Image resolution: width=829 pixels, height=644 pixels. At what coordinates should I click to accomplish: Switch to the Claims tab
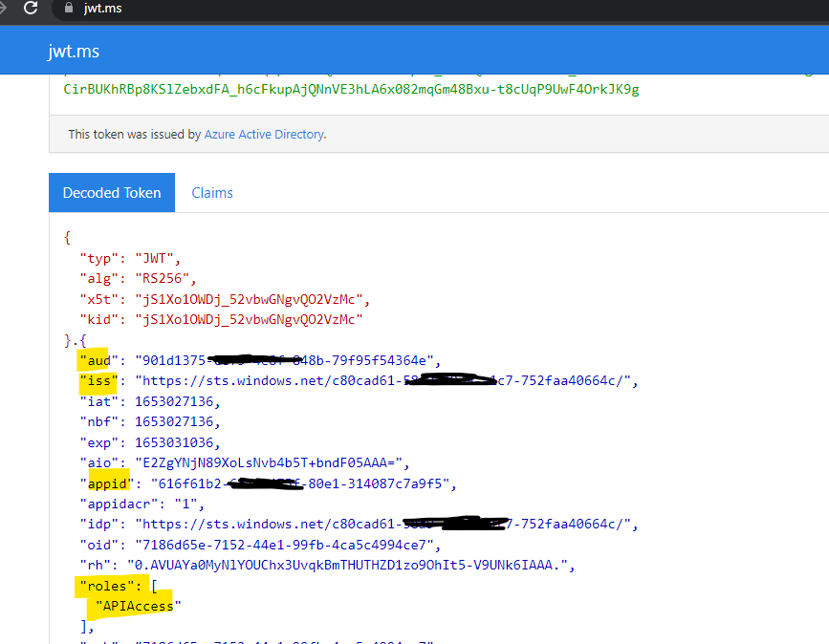pyautogui.click(x=212, y=193)
